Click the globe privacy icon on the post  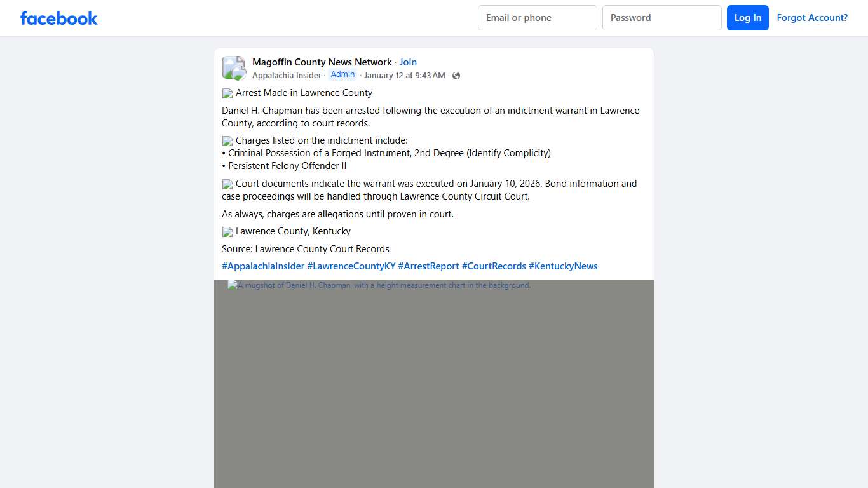pos(456,75)
